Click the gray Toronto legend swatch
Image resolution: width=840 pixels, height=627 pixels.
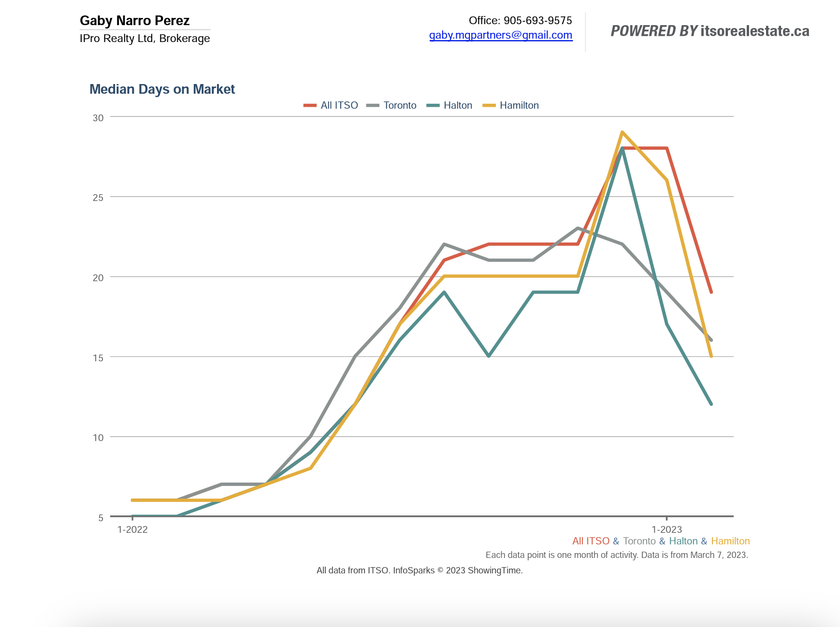(x=373, y=105)
